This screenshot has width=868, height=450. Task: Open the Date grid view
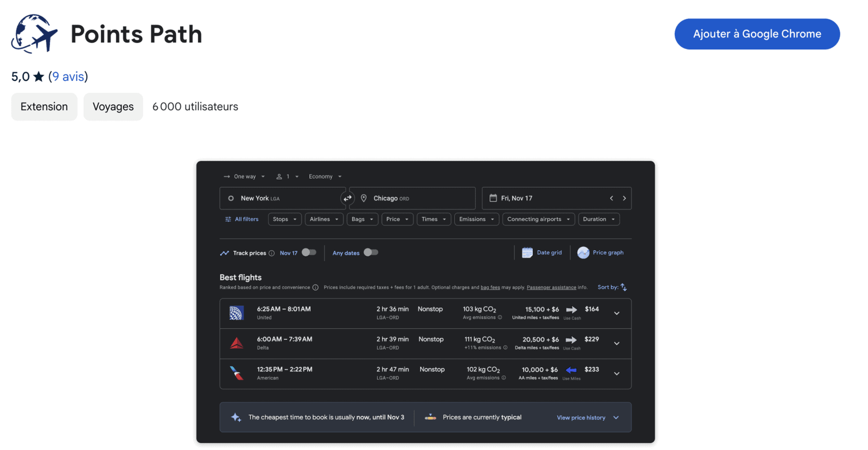[x=542, y=252]
